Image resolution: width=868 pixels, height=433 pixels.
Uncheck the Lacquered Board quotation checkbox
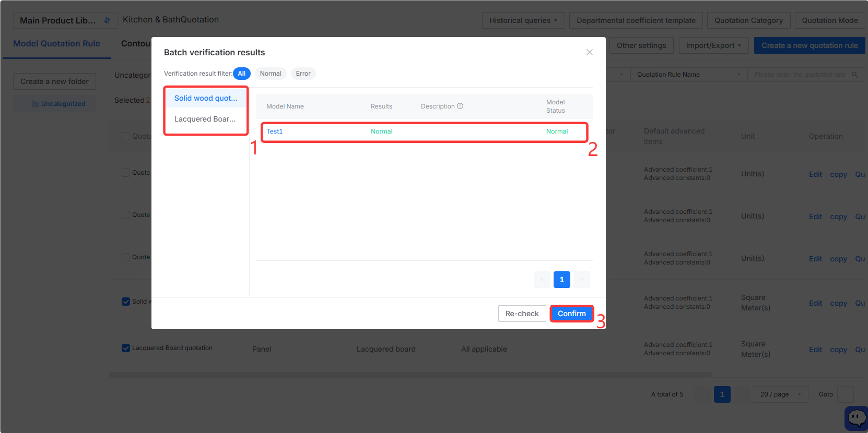(x=126, y=348)
